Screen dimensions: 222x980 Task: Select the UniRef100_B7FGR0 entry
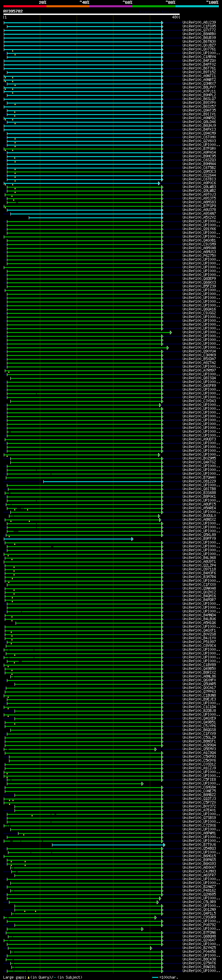(199, 149)
